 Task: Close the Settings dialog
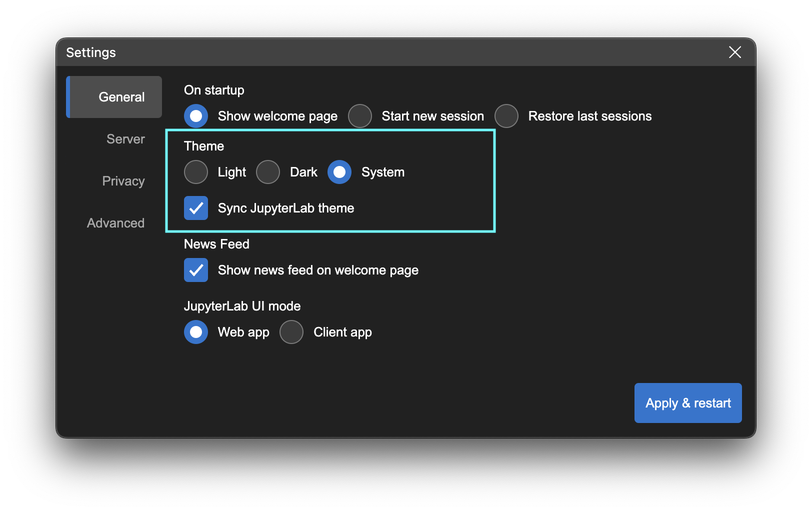(x=734, y=52)
